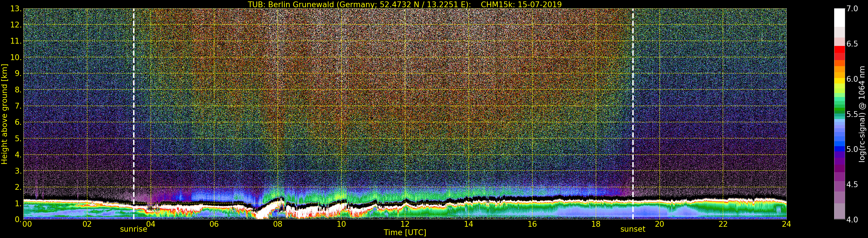Click the height axis tick label 11.
The height and width of the screenshot is (238, 868).
pos(16,41)
